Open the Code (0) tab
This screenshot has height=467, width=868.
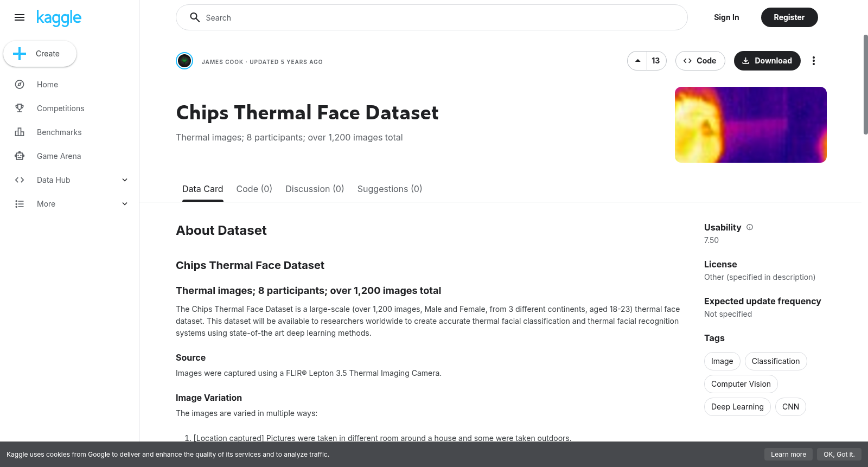point(254,189)
